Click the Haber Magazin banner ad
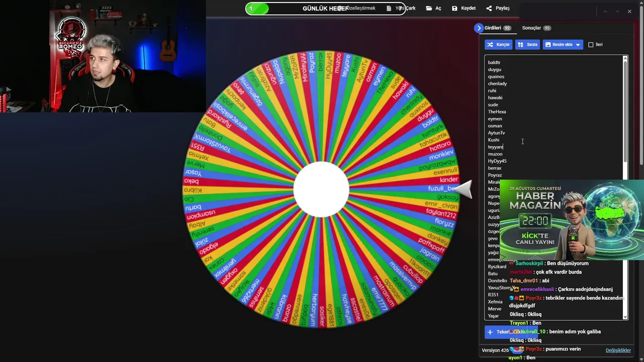Image resolution: width=644 pixels, height=362 pixels. click(572, 220)
